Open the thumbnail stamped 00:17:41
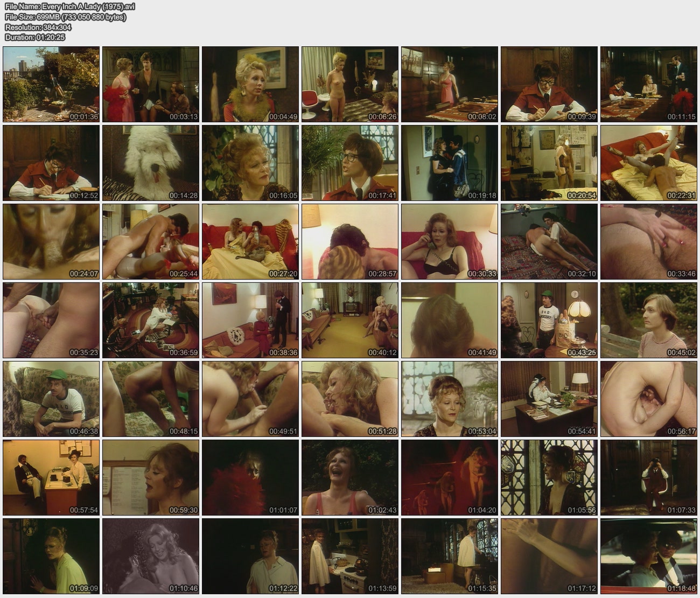The width and height of the screenshot is (700, 598). pos(350,163)
